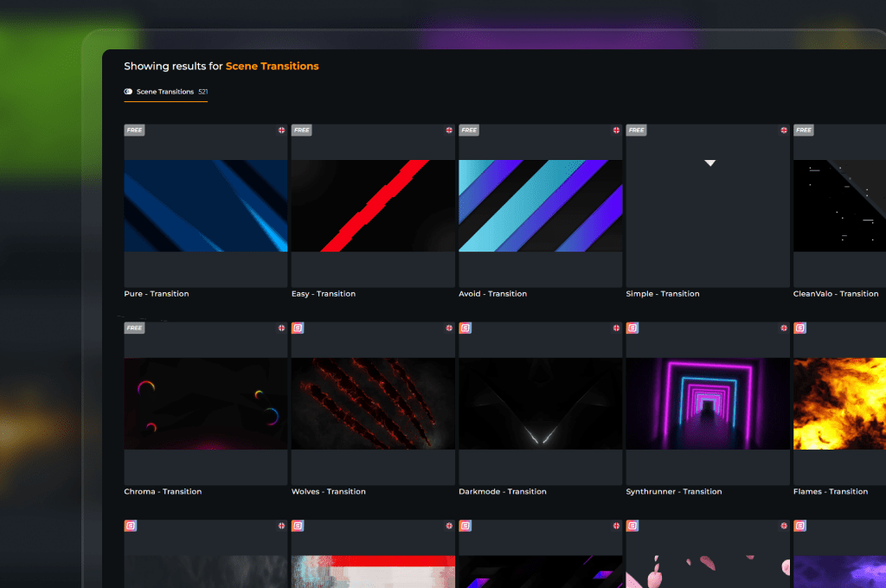Screen dimensions: 886x588
Task: Click the premium badge on the Synthrunner transition card
Action: tap(632, 329)
